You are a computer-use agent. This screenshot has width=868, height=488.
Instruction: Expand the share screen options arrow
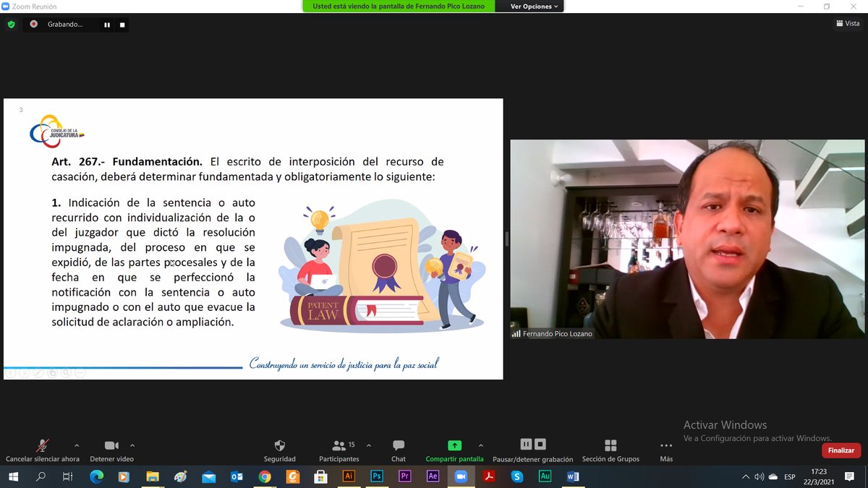(x=481, y=445)
